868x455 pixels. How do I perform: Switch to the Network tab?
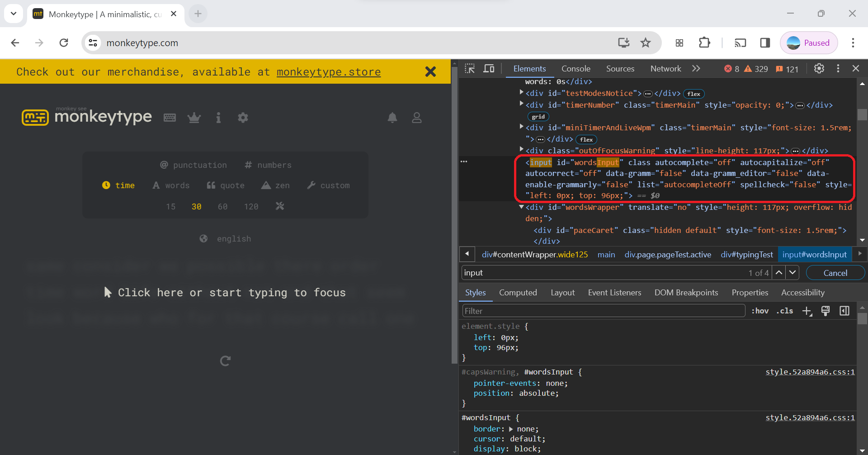pyautogui.click(x=665, y=68)
